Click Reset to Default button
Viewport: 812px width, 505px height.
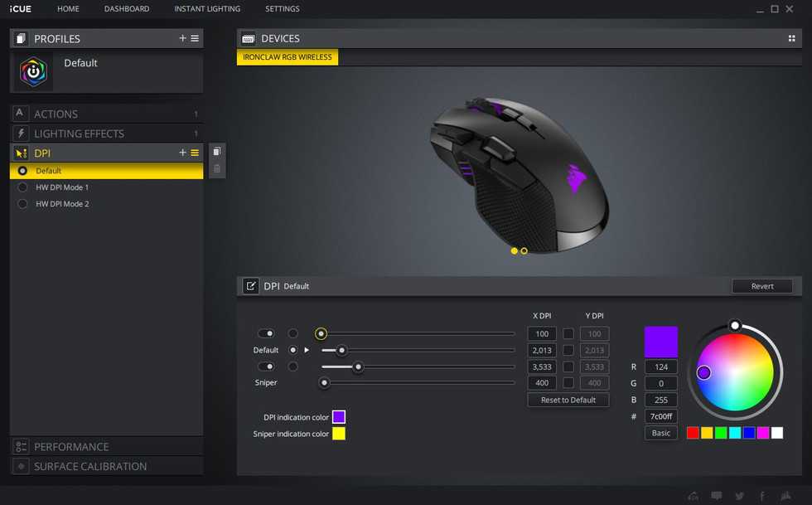click(x=568, y=400)
